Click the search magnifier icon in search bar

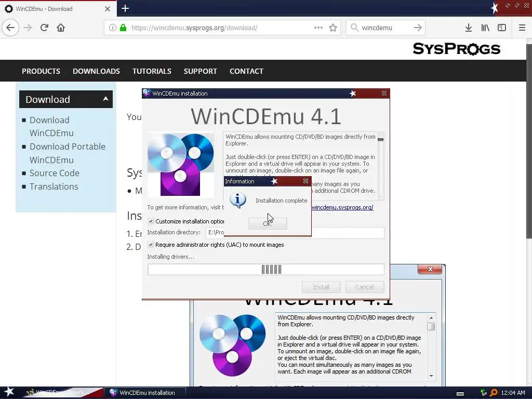coord(354,28)
